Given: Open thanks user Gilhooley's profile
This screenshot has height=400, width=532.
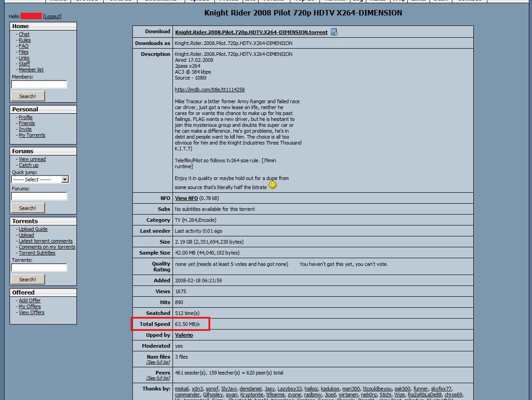Looking at the screenshot, I should click(213, 395).
